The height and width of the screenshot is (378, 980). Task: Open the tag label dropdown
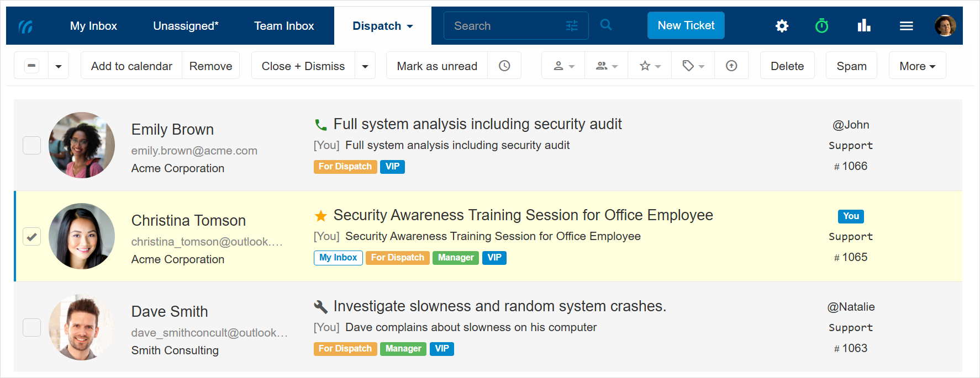[693, 66]
